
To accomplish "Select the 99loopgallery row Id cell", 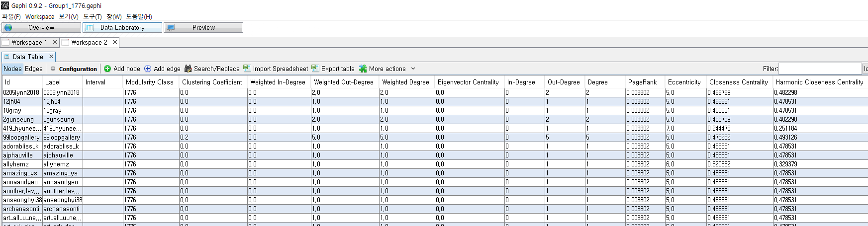I will (x=21, y=138).
